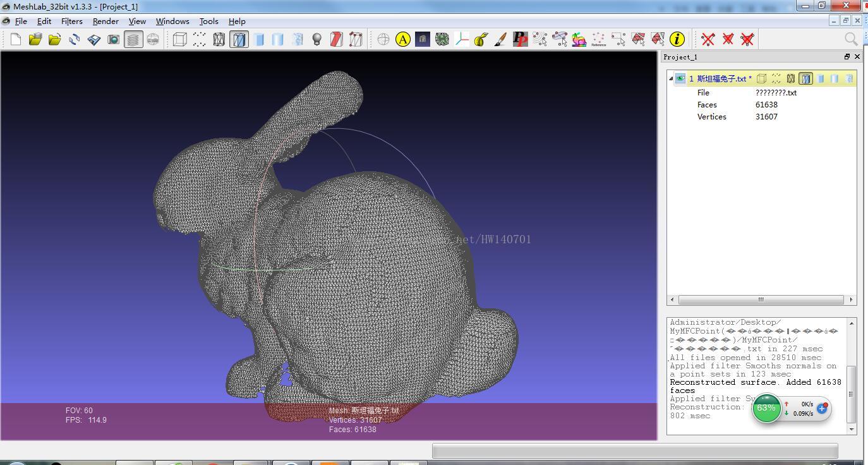Click the log panel down scroll arrow
868x465 pixels.
(852, 430)
